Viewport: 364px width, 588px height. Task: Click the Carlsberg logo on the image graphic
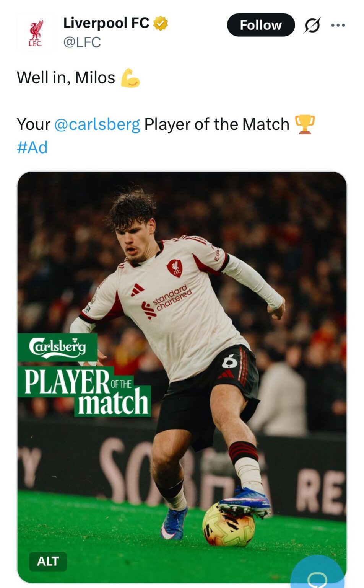coord(58,346)
